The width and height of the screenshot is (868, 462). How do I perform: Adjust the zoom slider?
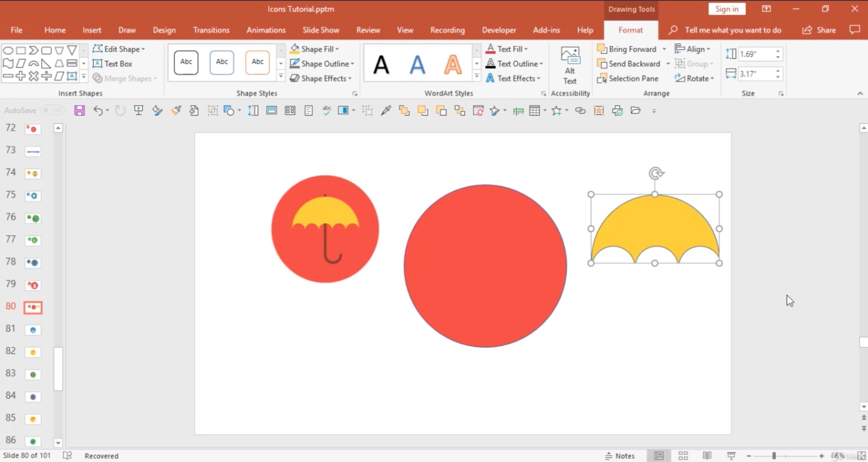click(x=774, y=456)
